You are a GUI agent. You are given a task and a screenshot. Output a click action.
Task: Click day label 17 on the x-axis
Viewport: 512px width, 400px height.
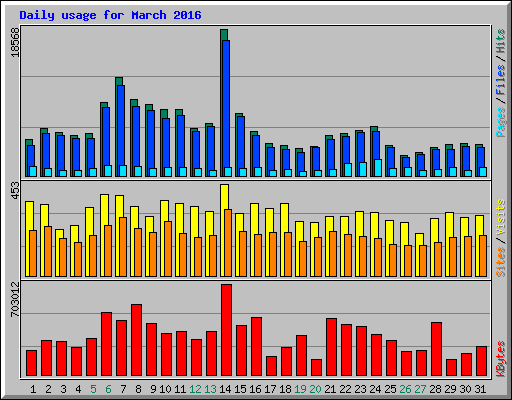point(270,389)
